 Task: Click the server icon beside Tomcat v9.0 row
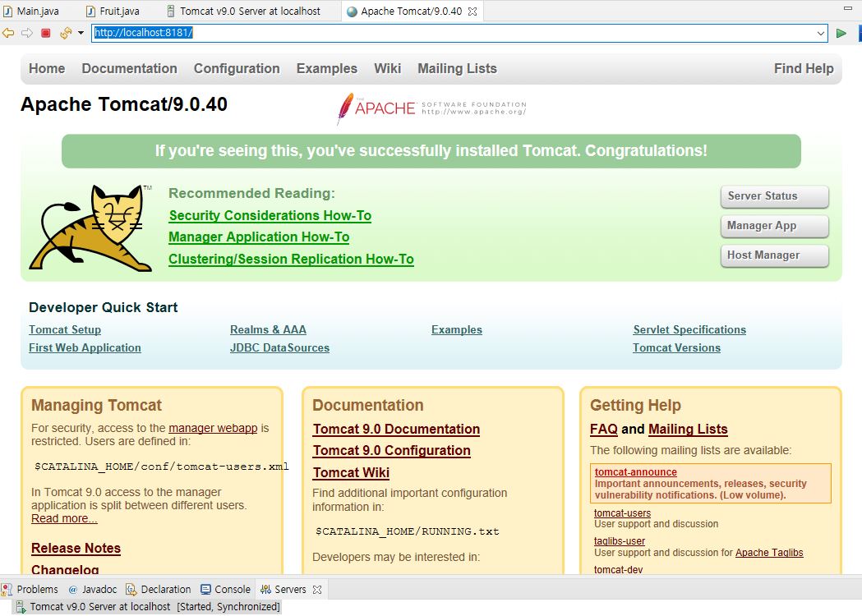pyautogui.click(x=21, y=607)
